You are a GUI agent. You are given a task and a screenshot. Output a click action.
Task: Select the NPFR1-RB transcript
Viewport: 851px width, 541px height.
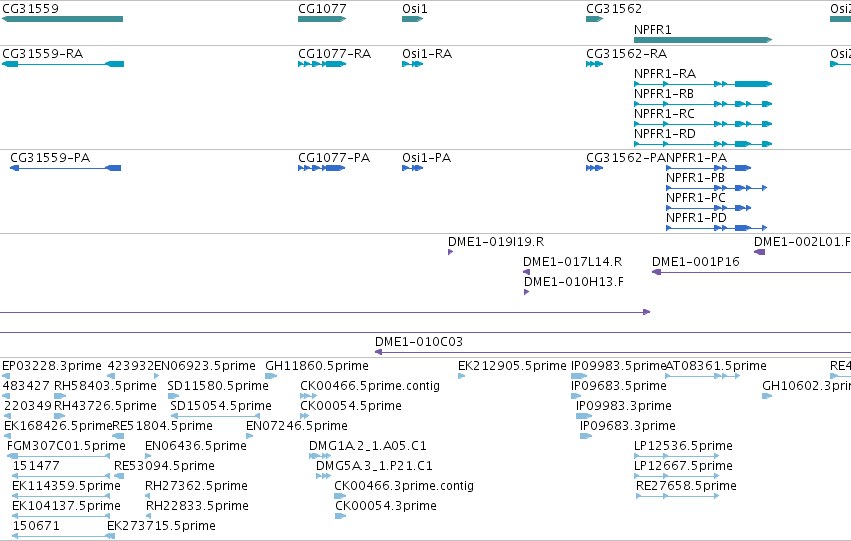click(x=703, y=104)
